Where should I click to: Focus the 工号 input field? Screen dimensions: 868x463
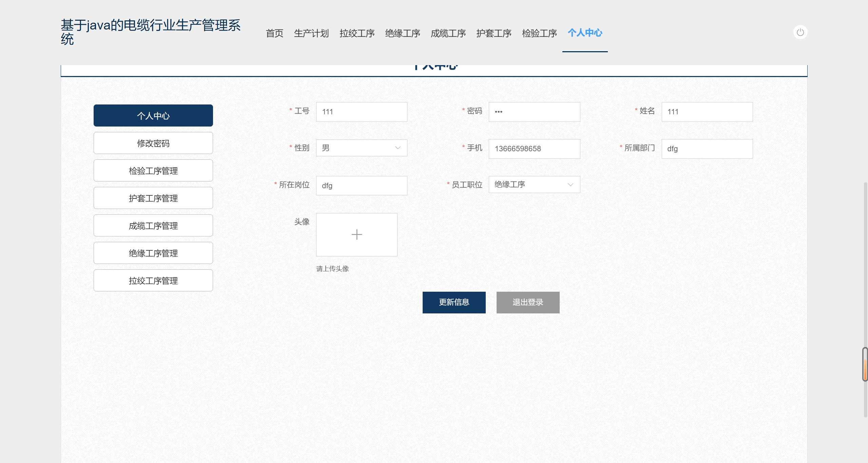coord(362,112)
